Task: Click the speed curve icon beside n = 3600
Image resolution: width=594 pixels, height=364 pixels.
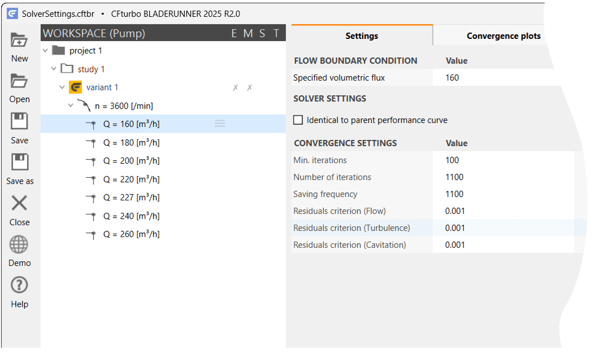Action: tap(84, 105)
